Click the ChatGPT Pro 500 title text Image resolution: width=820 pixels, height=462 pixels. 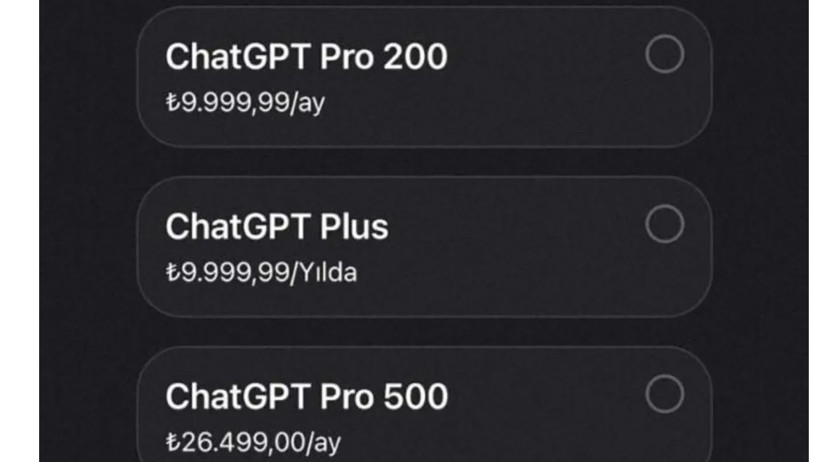[306, 397]
